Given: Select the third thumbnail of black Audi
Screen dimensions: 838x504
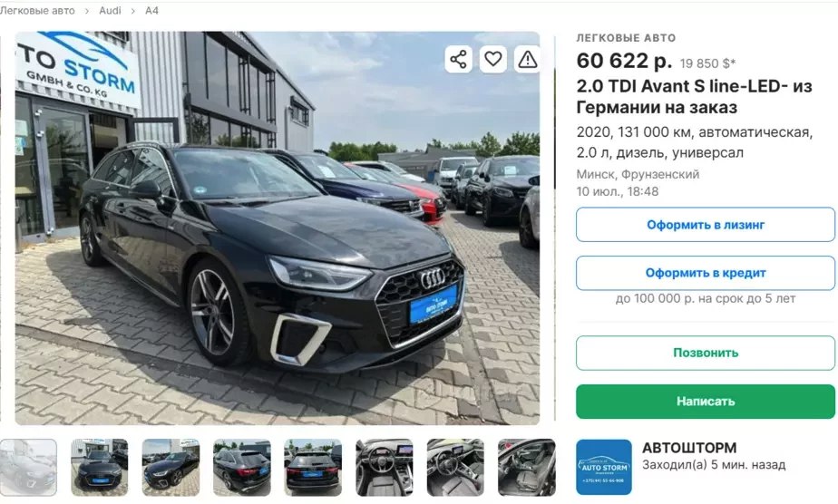Looking at the screenshot, I should click(171, 468).
